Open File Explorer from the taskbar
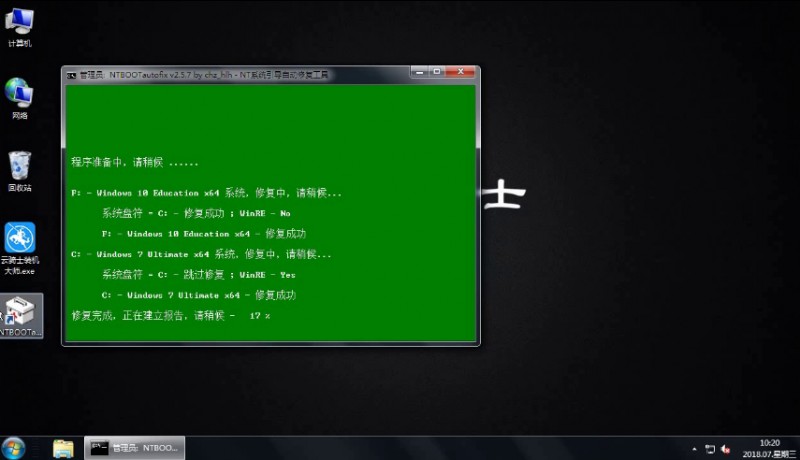 click(x=63, y=448)
